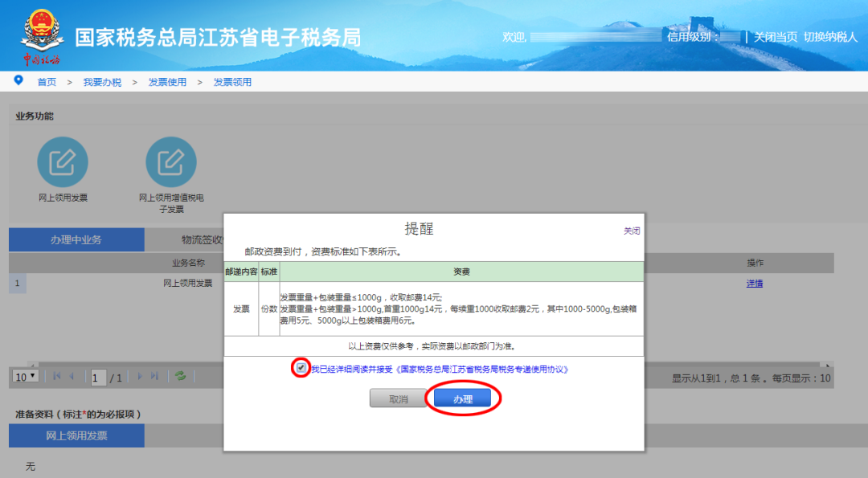Toggle the agreement acceptance checkbox
Viewport: 868px width, 478px height.
(301, 368)
